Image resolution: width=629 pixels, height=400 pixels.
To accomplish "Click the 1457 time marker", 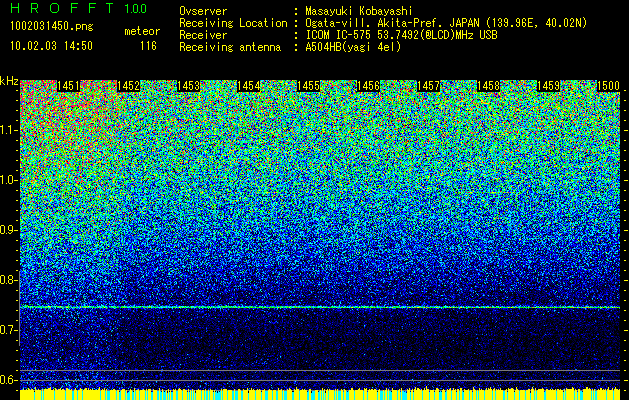I will [428, 86].
